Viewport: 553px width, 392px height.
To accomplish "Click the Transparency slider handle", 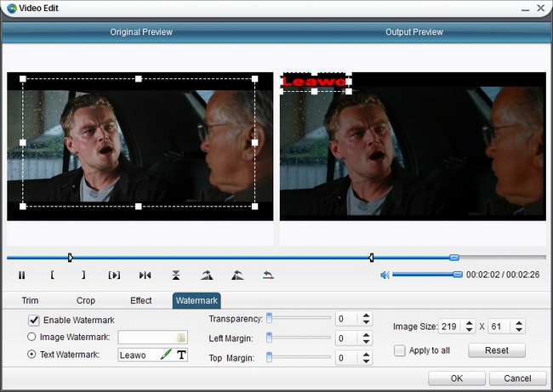I will 269,318.
